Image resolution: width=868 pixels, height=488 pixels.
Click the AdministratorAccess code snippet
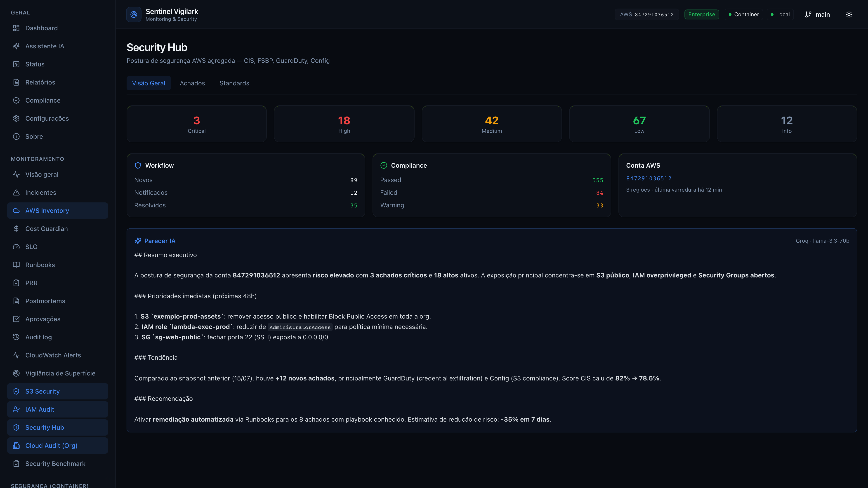(x=300, y=327)
